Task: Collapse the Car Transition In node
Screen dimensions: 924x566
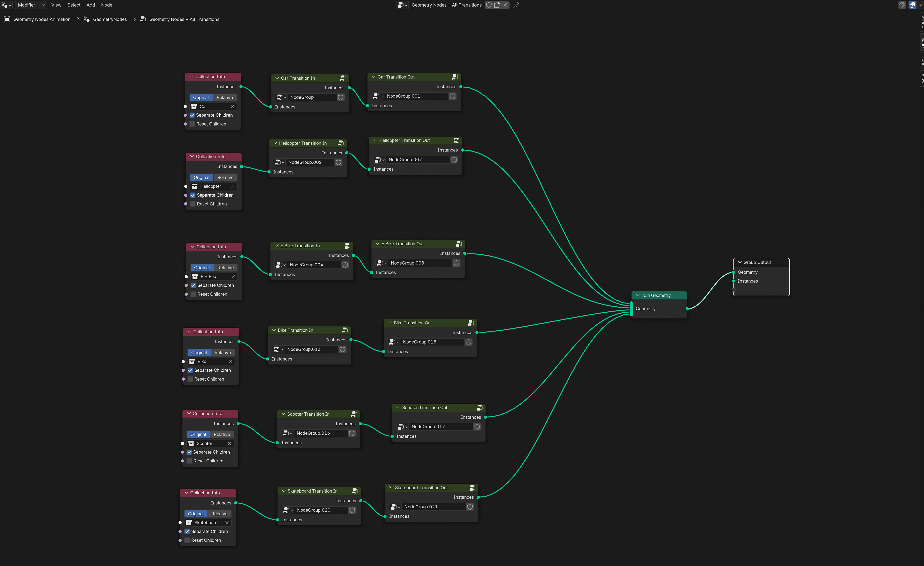Action: 277,78
